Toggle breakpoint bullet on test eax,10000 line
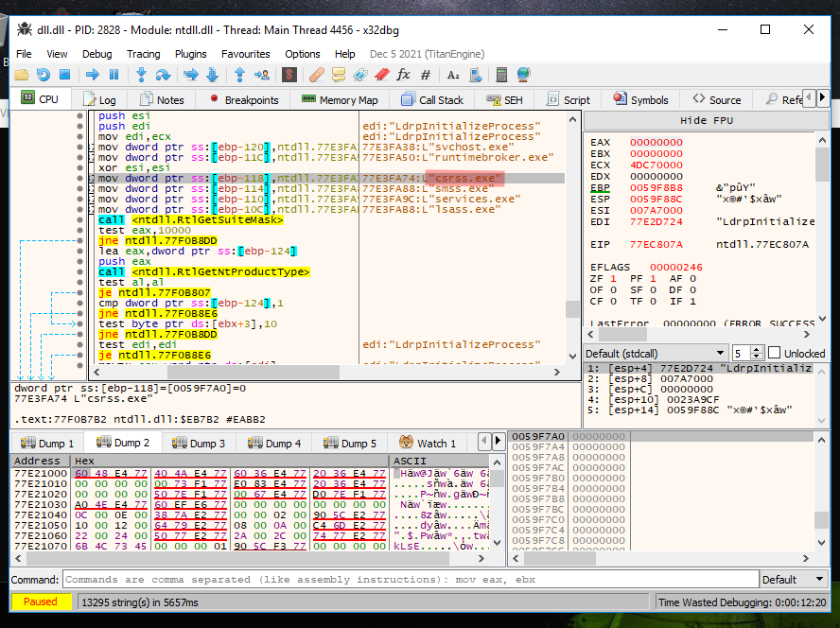Viewport: 840px width, 628px height. (80, 231)
